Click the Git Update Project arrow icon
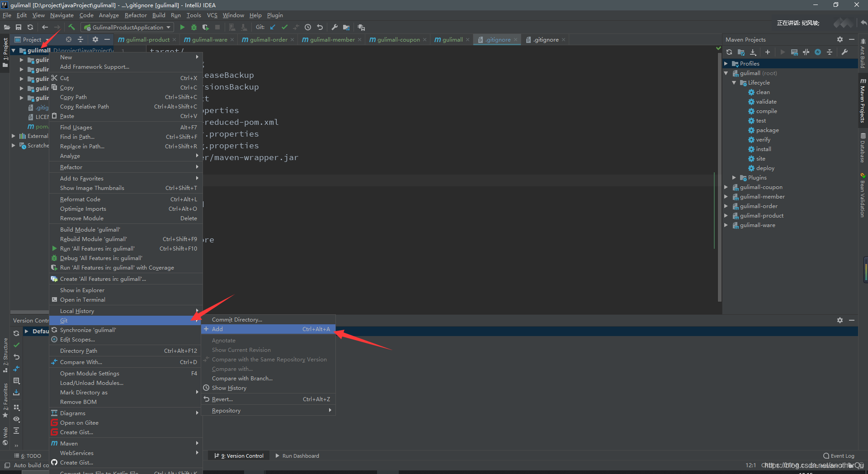 (273, 27)
